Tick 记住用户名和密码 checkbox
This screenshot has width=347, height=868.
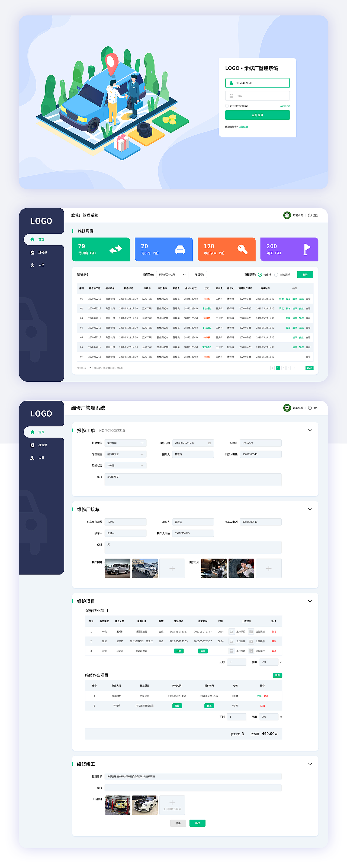(227, 106)
